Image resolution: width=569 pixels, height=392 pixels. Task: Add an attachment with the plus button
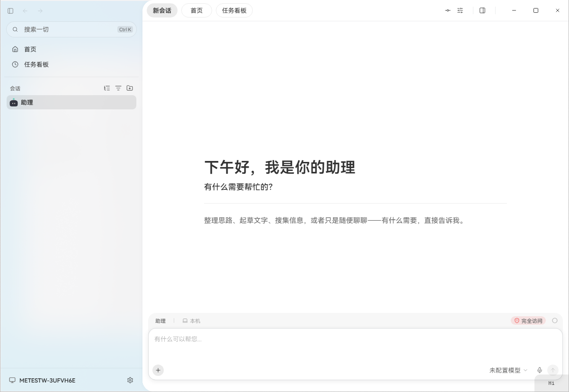[x=158, y=370]
